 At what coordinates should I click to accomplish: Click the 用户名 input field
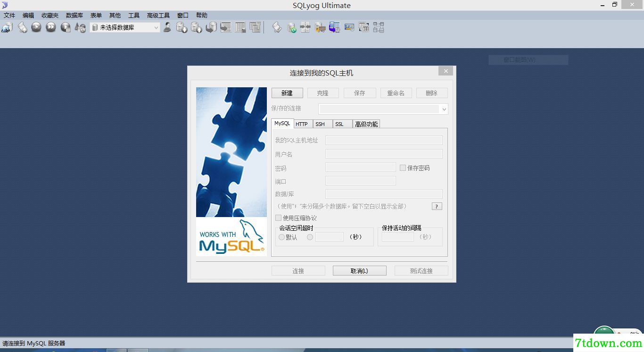[x=384, y=154]
